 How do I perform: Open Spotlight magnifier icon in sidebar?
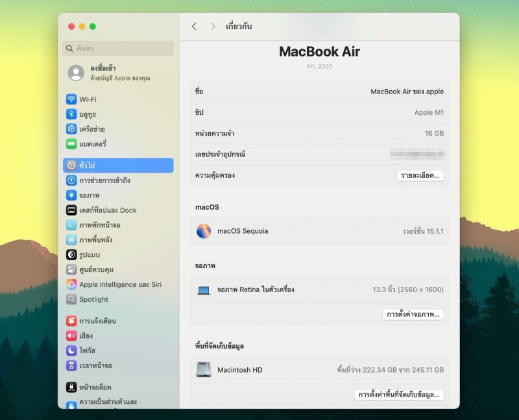(x=71, y=299)
